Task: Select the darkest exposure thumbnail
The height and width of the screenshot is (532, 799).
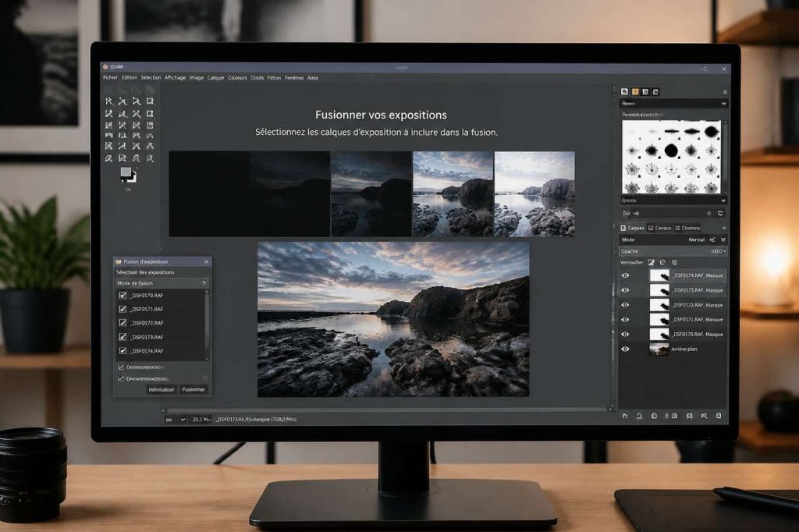Action: pos(209,193)
